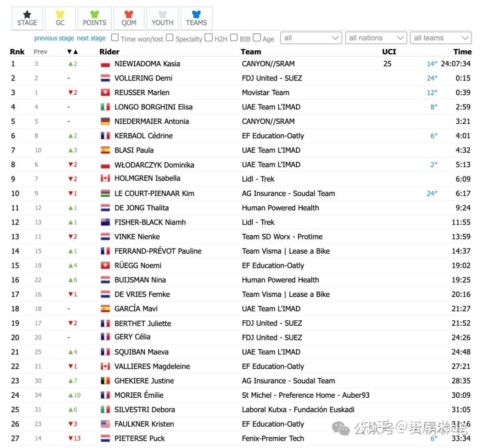Sort by the up/down arrows column header
This screenshot has height=448, width=480.
pyautogui.click(x=72, y=52)
